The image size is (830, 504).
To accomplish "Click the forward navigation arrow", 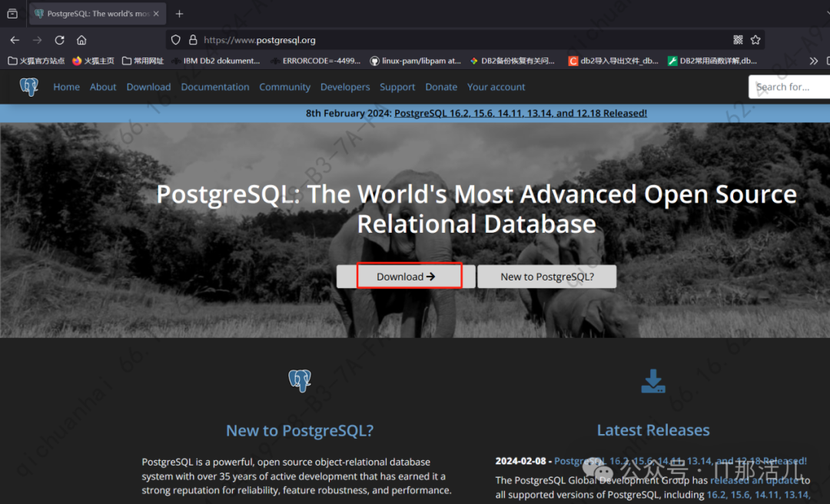I will pos(37,40).
